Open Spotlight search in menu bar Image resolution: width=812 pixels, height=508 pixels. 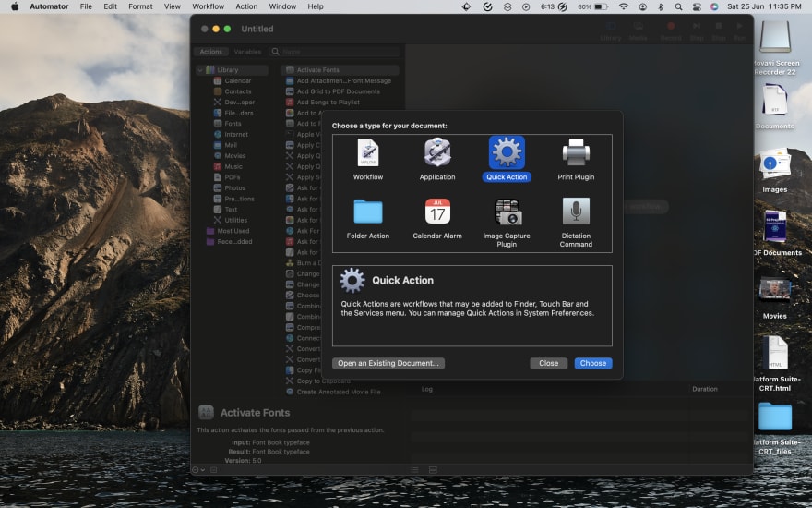(678, 6)
